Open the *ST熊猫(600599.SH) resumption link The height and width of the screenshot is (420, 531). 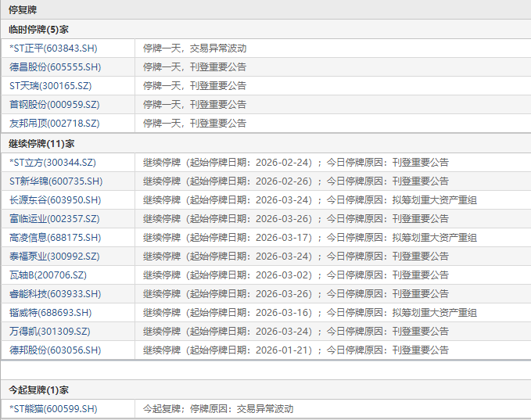53,409
